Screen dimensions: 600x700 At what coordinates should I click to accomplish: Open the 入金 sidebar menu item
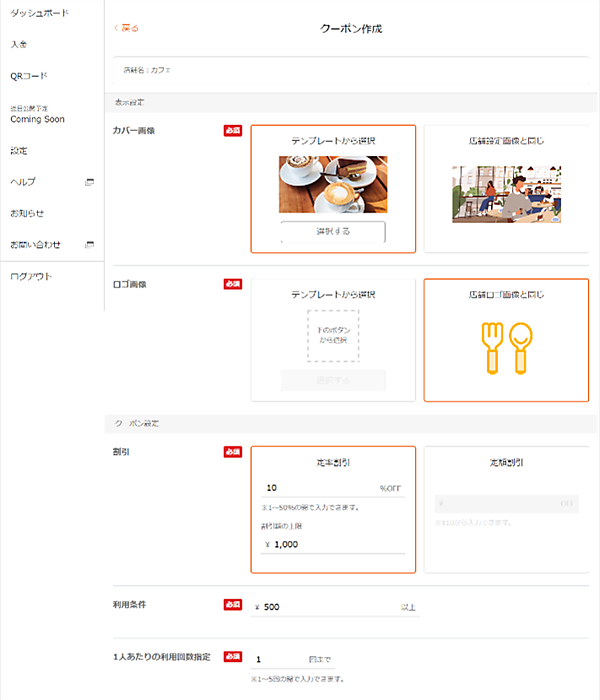pyautogui.click(x=19, y=44)
